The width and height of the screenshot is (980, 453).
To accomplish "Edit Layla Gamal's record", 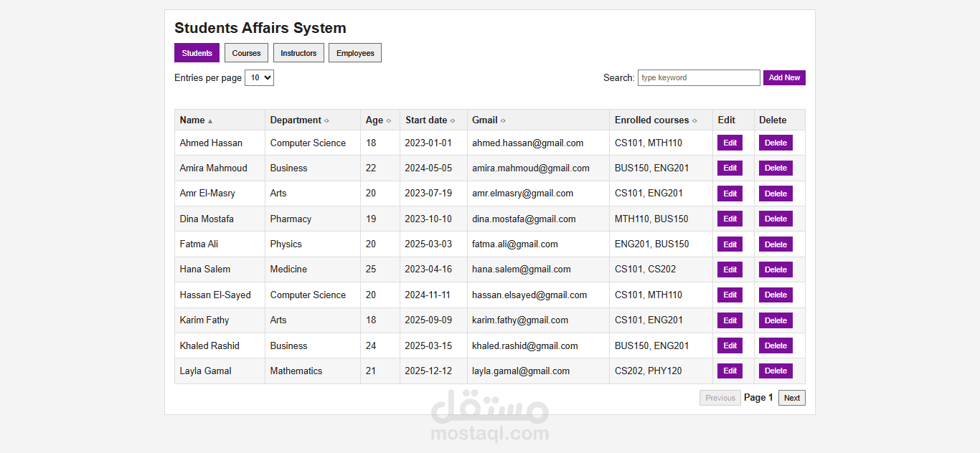I will point(730,371).
